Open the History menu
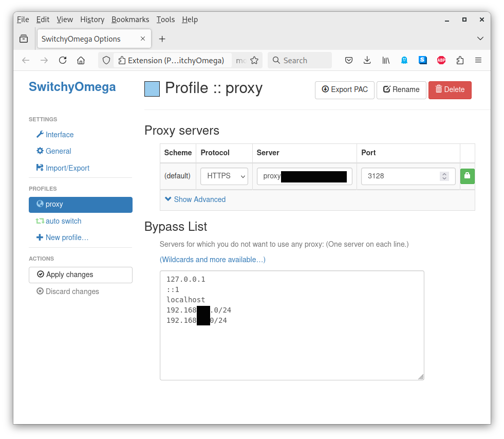The image size is (504, 439). pos(92,20)
